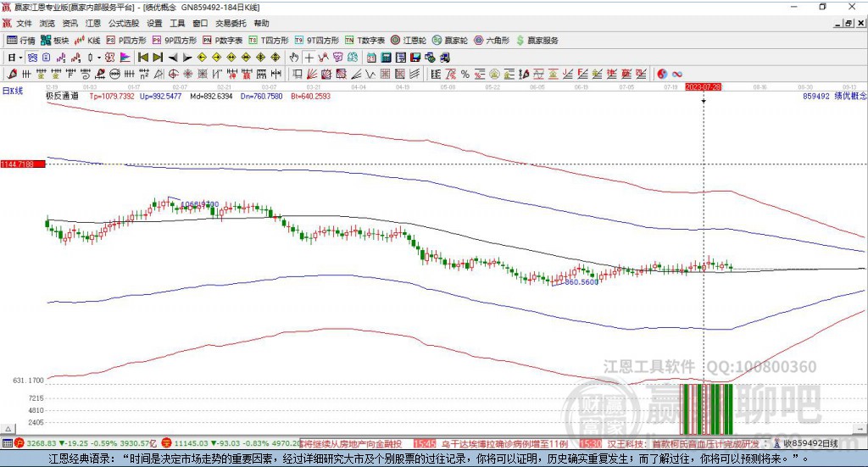Open the 六角形 hexagon tool
Screen dimensions: 868x467
coord(492,41)
